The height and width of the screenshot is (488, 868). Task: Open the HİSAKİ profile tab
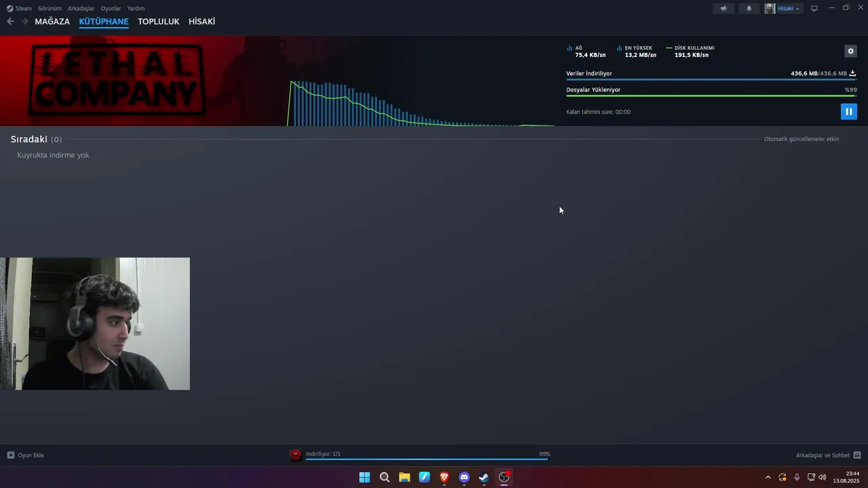click(x=201, y=22)
